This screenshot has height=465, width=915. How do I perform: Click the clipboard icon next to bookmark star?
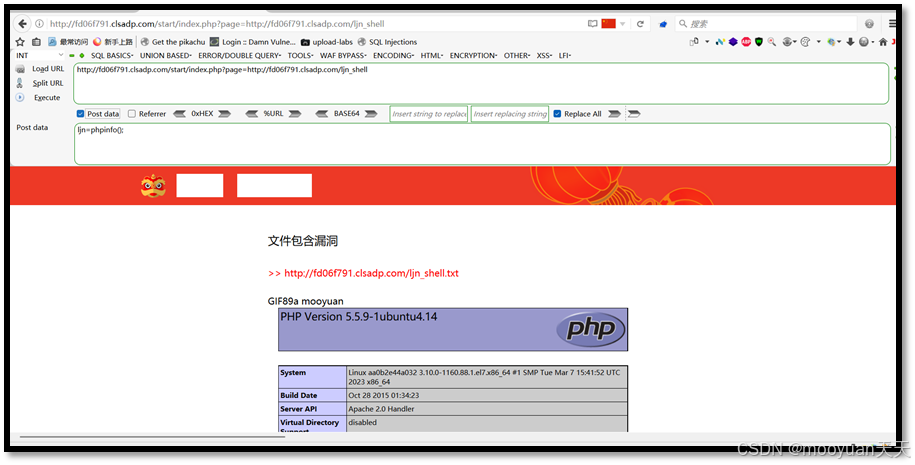click(36, 42)
